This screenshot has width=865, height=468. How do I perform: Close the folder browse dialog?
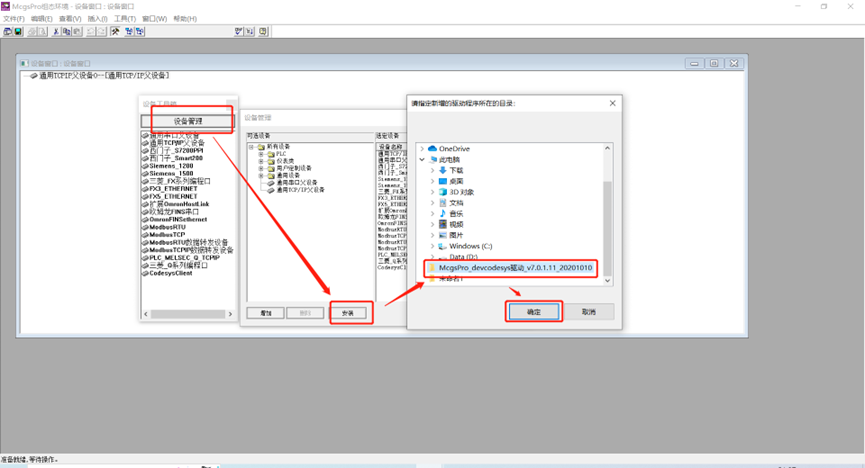pyautogui.click(x=612, y=103)
